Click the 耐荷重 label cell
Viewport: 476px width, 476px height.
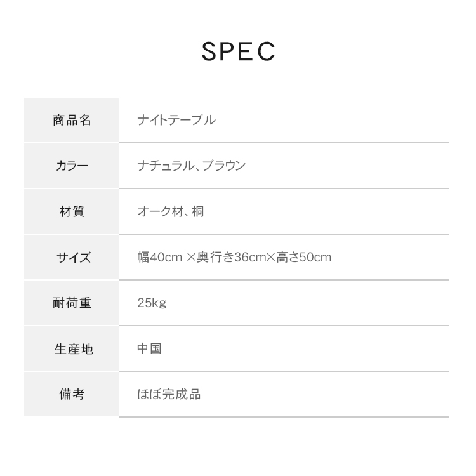tap(72, 303)
